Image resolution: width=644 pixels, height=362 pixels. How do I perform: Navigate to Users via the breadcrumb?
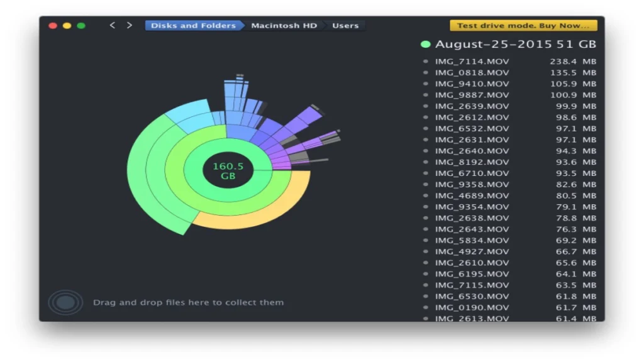[x=345, y=25]
